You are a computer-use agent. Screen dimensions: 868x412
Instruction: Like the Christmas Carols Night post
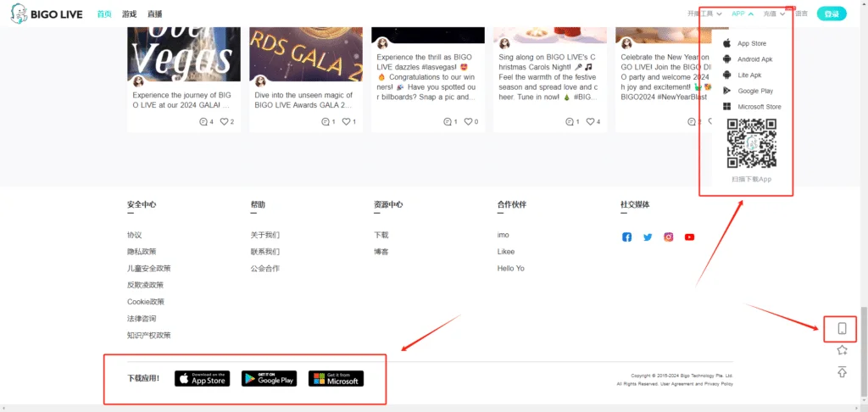(x=590, y=122)
